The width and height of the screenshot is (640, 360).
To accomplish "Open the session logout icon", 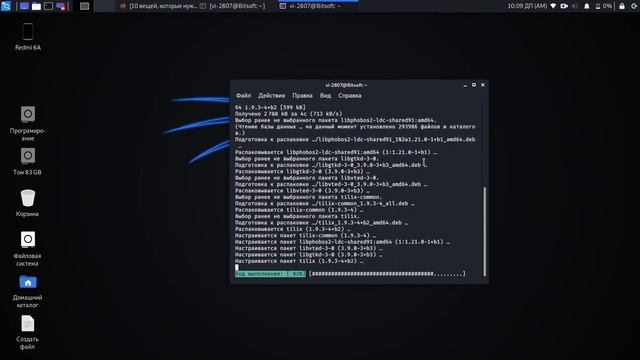I will pyautogui.click(x=634, y=6).
